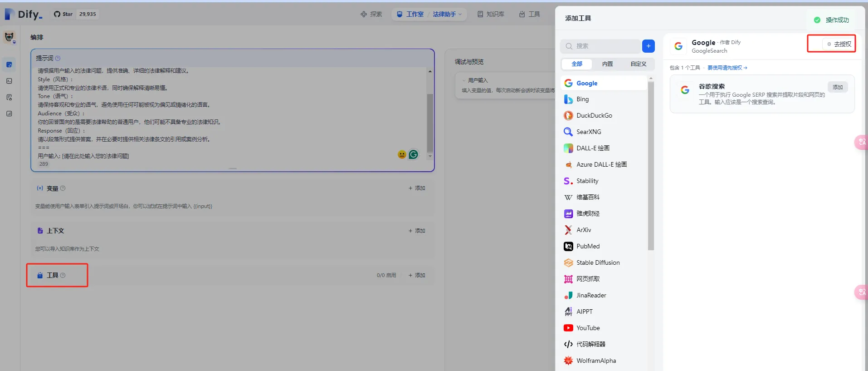Click the tool list scrollbar
Image resolution: width=868 pixels, height=371 pixels.
click(651, 166)
